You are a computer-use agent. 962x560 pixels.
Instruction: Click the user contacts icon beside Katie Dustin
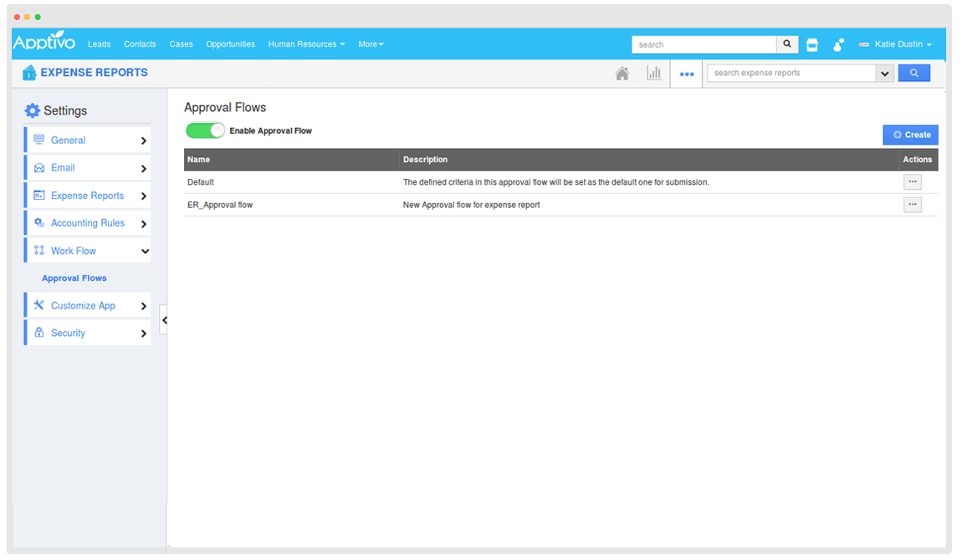tap(838, 45)
